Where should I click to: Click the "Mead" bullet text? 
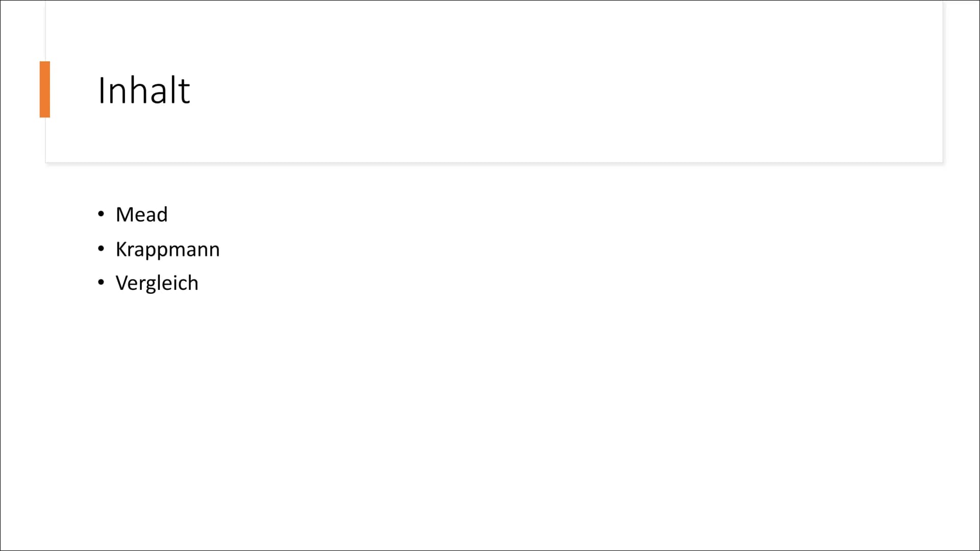pos(141,214)
